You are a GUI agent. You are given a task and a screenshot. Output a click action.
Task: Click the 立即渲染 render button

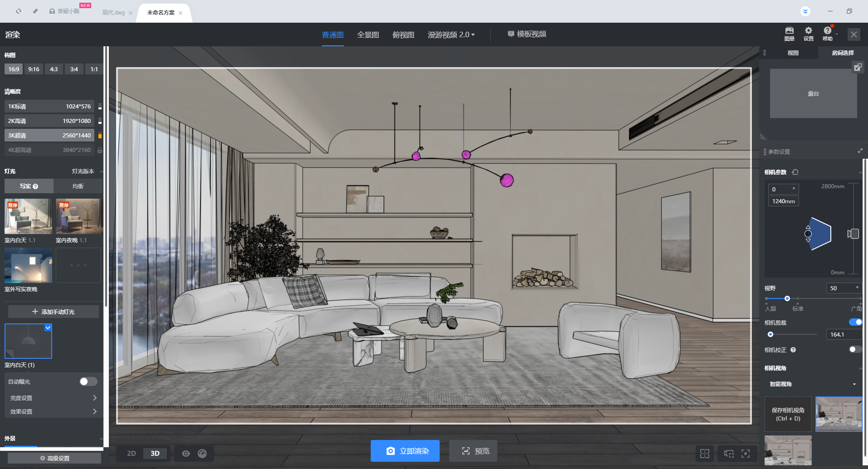[405, 451]
